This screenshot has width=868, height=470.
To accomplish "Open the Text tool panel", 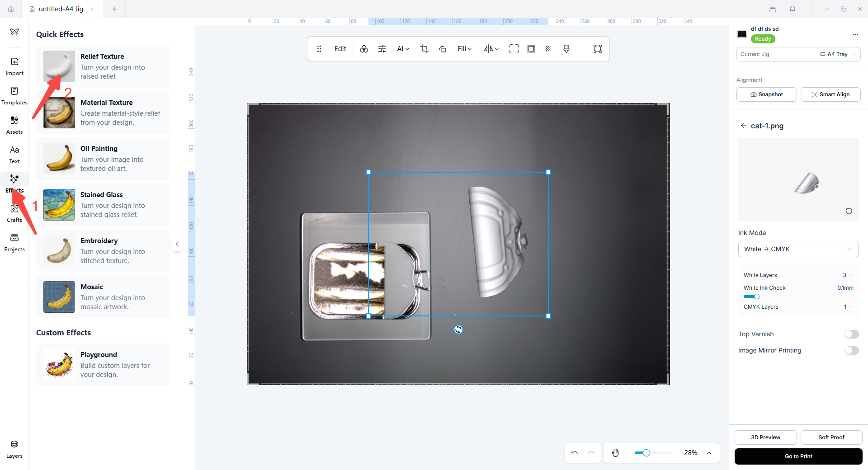I will pos(14,155).
